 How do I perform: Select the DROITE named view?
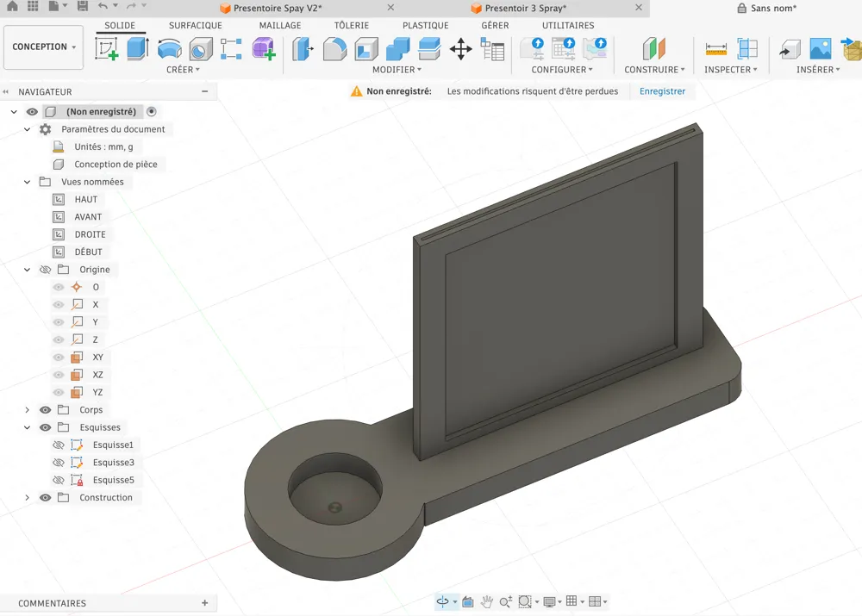coord(91,234)
